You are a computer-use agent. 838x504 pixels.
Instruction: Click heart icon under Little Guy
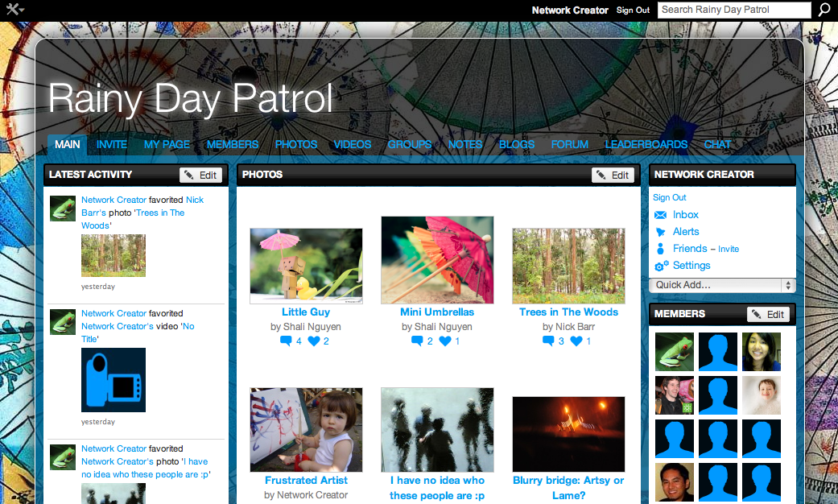pos(314,341)
